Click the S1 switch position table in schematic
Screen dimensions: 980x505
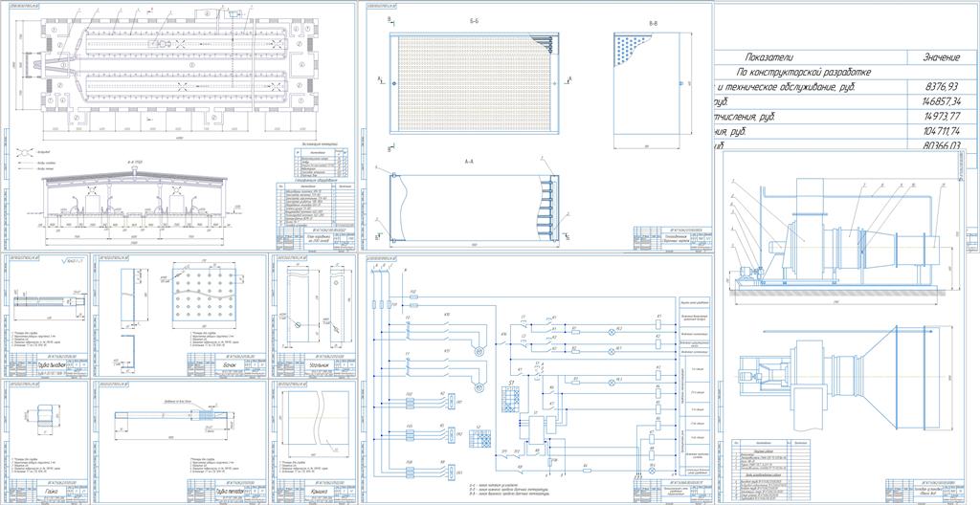(x=511, y=398)
